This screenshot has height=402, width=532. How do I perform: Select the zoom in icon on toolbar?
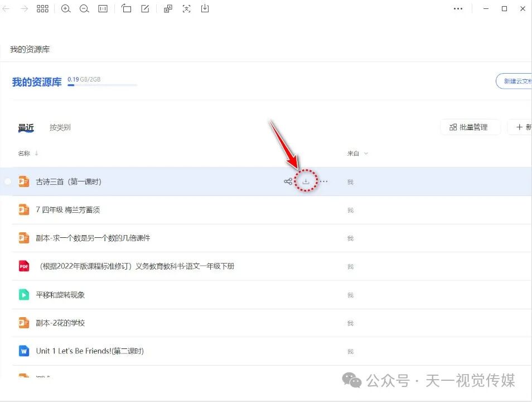pyautogui.click(x=66, y=9)
